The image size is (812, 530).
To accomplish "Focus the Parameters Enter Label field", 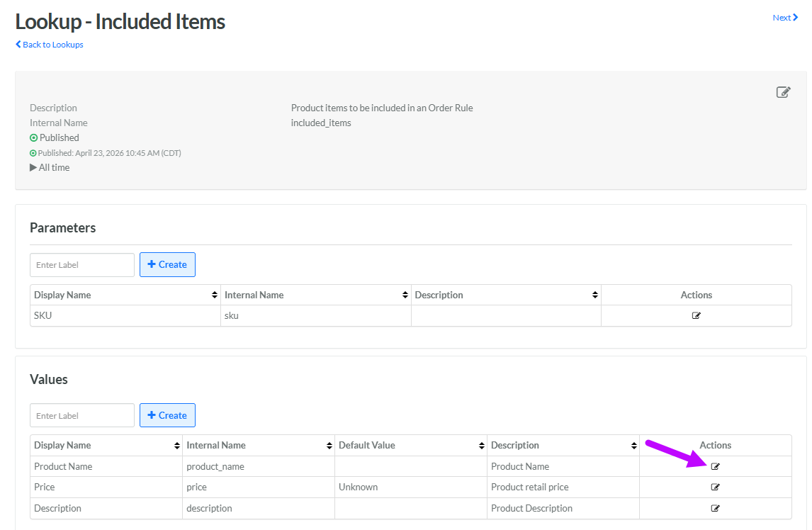I will (x=81, y=265).
